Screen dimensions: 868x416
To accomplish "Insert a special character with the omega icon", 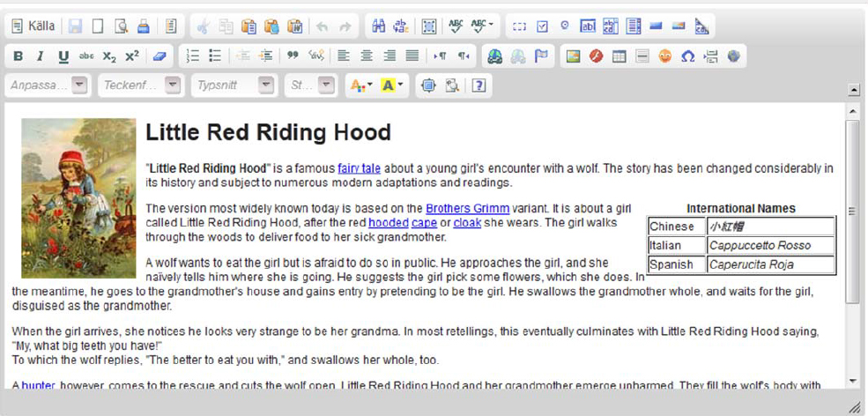I will click(687, 56).
